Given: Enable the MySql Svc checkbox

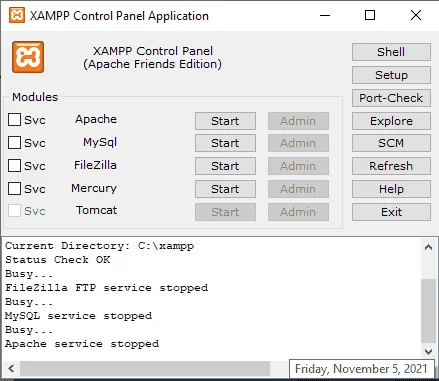Looking at the screenshot, I should pyautogui.click(x=14, y=142).
